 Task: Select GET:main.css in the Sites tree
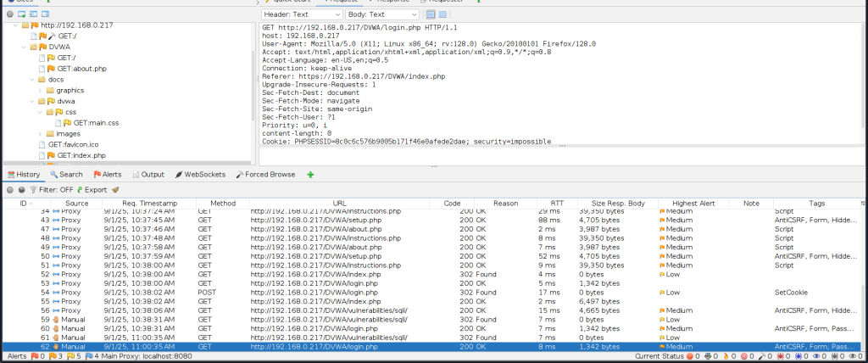click(97, 123)
